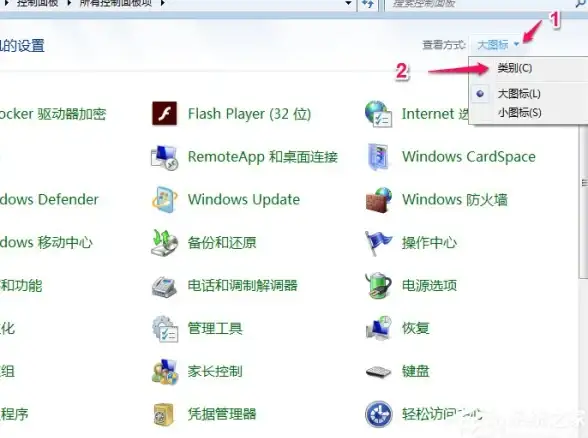Choose 大图标(L) in the view menu
Screen dimensions: 588x438
[519, 93]
